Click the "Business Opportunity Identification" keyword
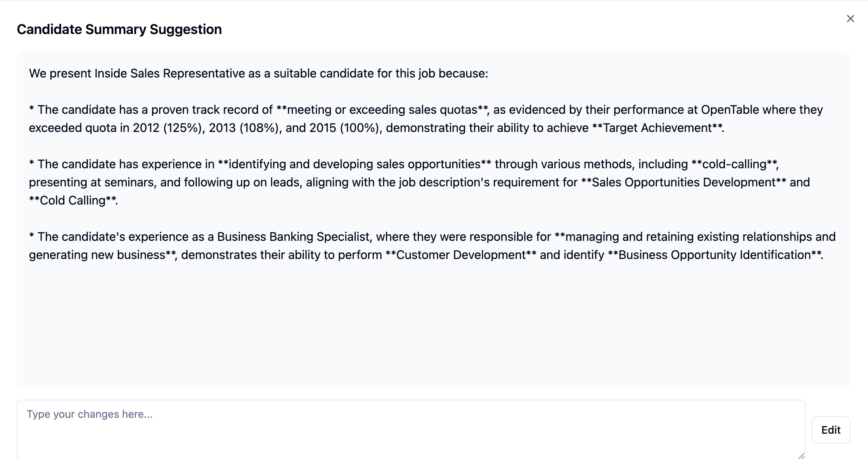The image size is (868, 459). 714,255
